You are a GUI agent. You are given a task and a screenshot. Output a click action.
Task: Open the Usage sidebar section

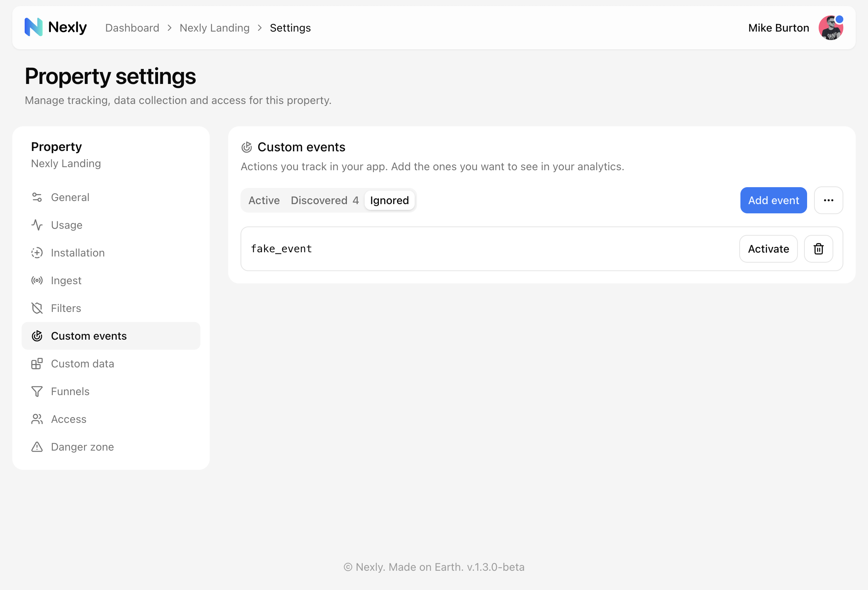(111, 225)
